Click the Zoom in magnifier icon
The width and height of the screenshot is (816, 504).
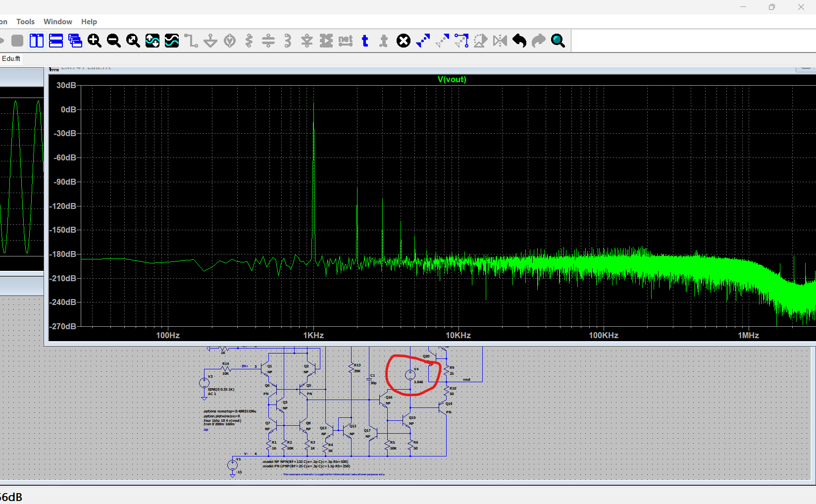point(95,41)
